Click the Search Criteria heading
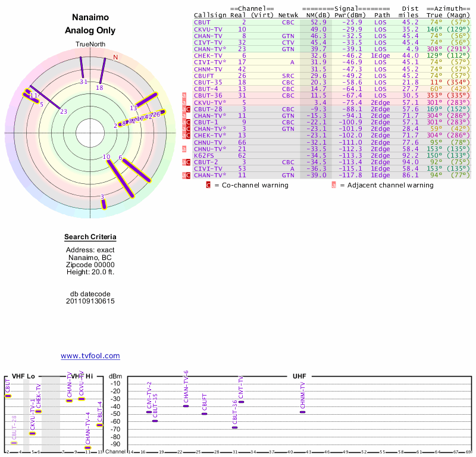The image size is (476, 457). [x=90, y=237]
